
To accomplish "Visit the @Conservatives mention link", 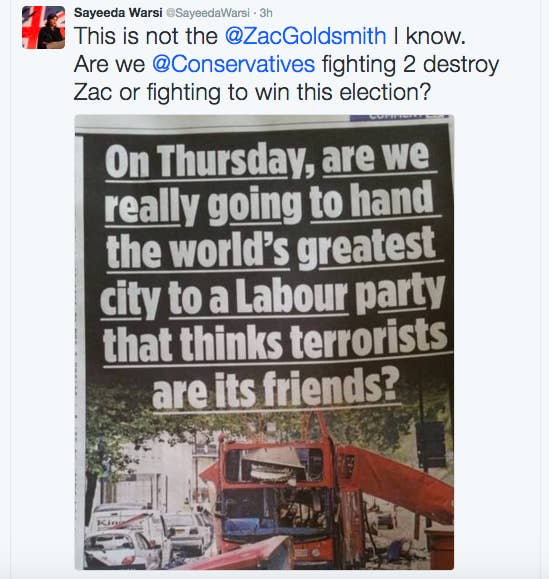I will click(233, 64).
